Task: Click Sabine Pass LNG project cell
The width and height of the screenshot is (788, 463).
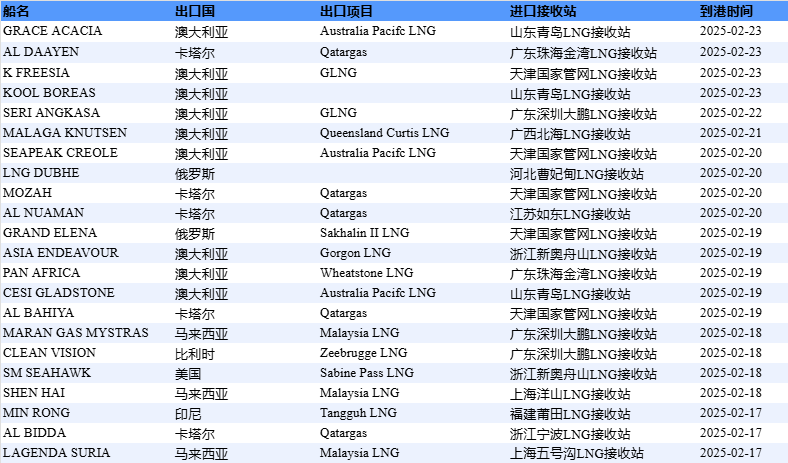Action: click(367, 374)
